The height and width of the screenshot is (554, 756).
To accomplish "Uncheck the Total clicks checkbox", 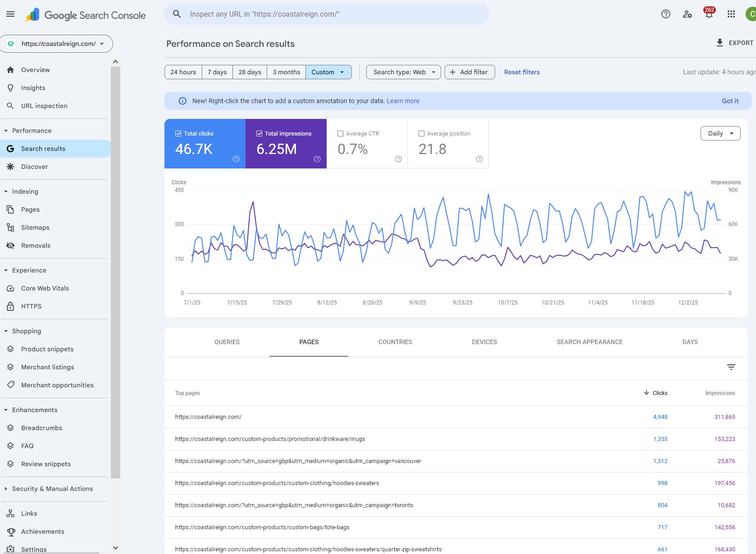I will click(178, 134).
